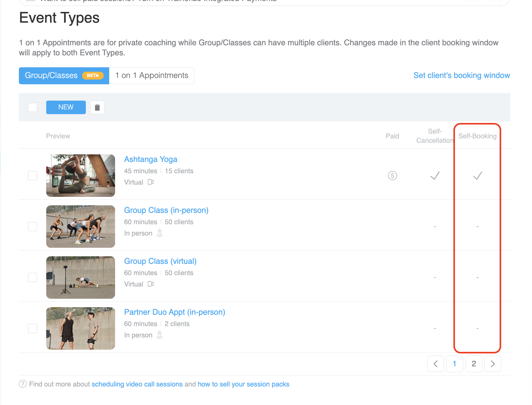Go to the previous page arrow
532x405 pixels.
(x=435, y=364)
